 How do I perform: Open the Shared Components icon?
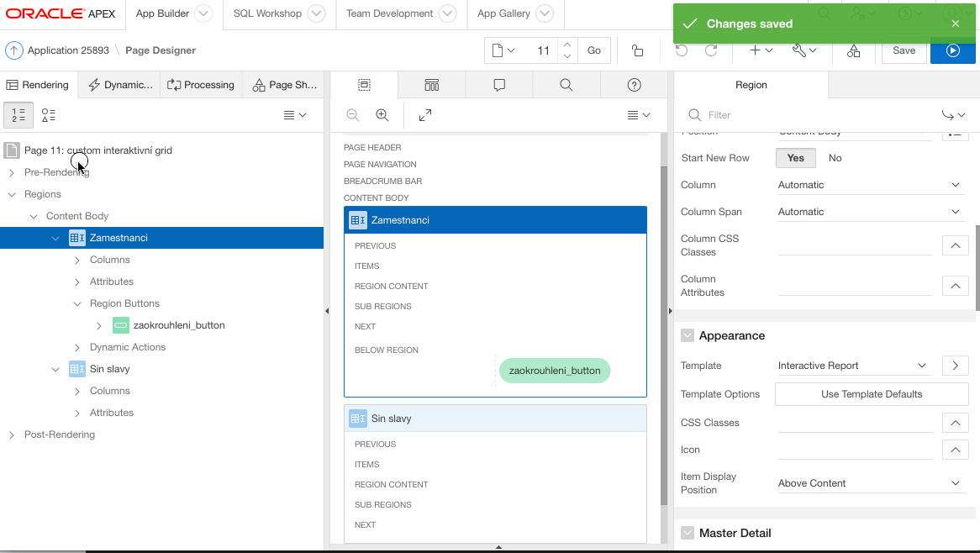853,50
